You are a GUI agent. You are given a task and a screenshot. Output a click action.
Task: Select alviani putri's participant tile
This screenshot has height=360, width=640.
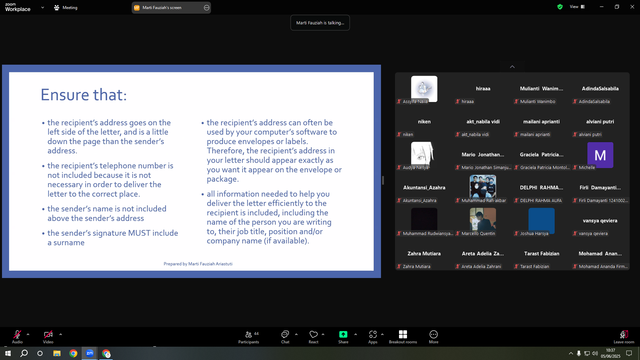tap(600, 122)
